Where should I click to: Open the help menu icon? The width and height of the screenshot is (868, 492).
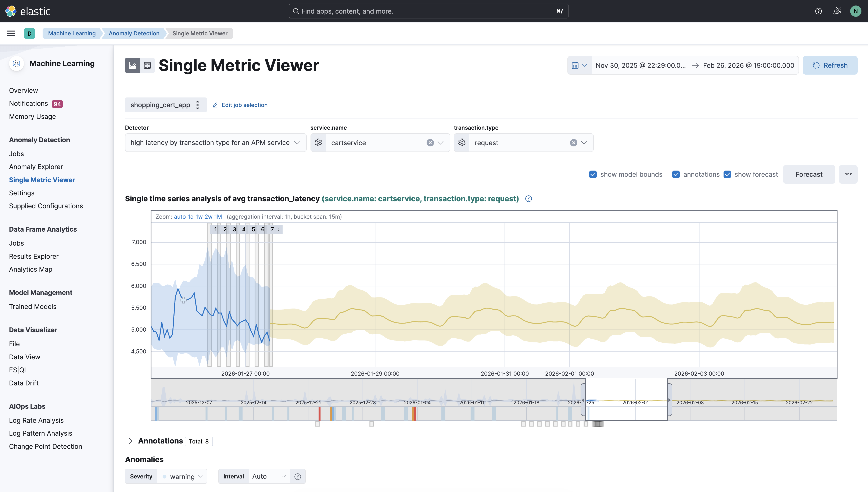pos(818,11)
